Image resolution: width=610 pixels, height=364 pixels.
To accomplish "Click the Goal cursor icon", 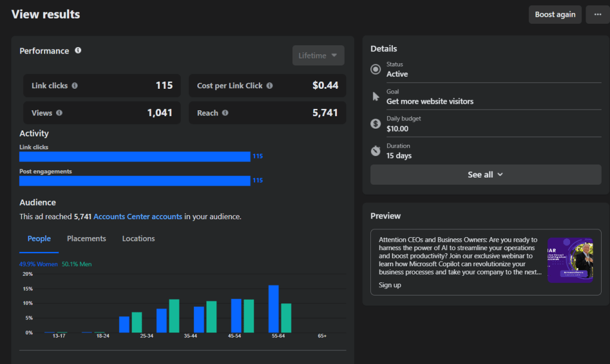I will click(x=376, y=97).
